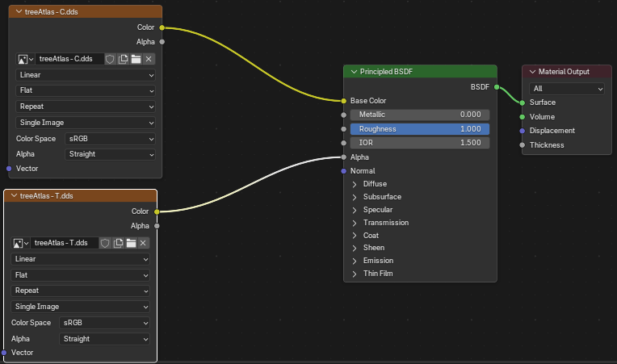Open Repeat extension dropdown in treeAtlas - T.dds
Screen dimensions: 617x364
pos(80,291)
